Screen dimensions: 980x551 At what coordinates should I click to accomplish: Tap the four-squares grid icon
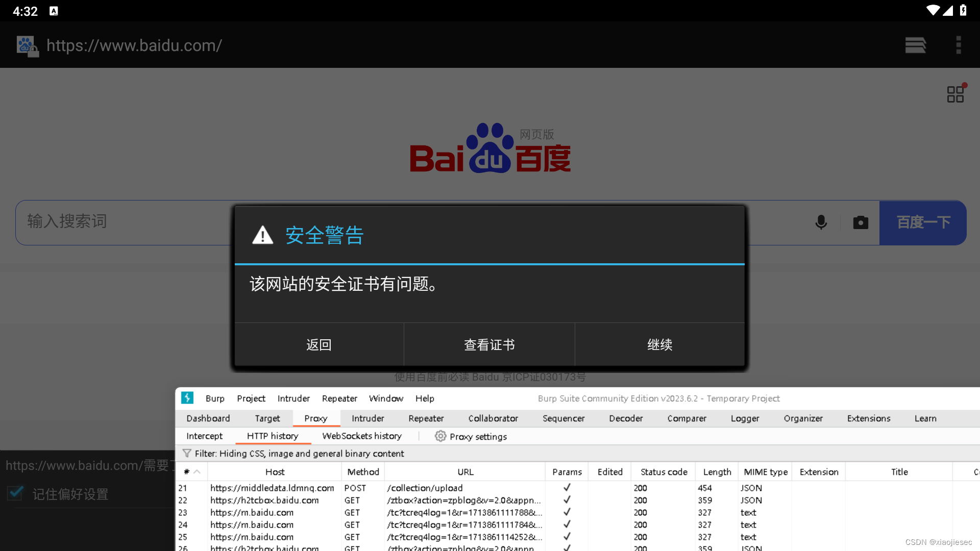(x=955, y=94)
